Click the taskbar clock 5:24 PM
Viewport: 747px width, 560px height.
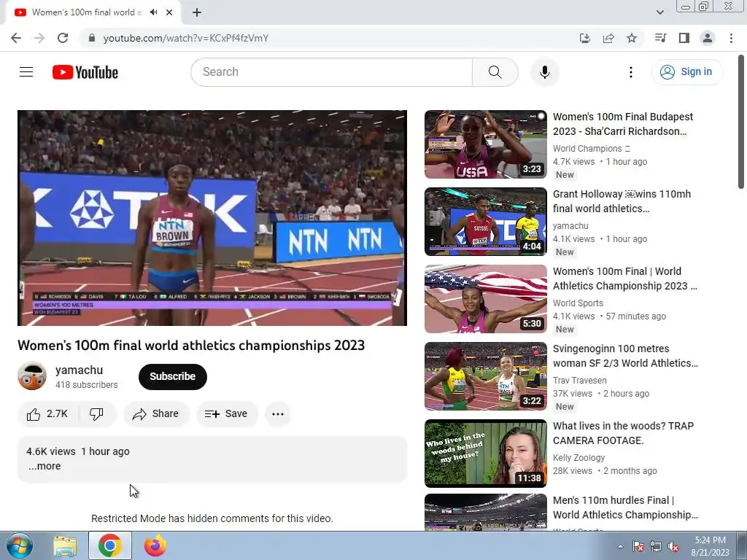710,546
